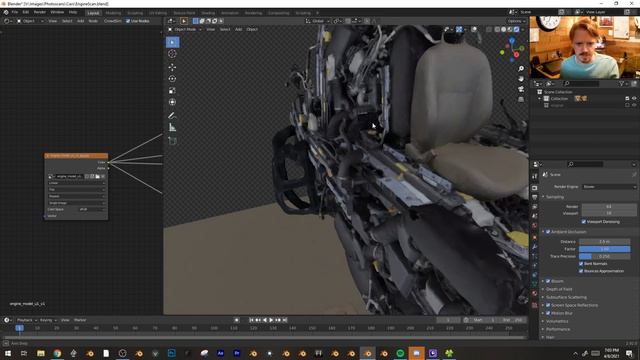Open the View Layer properties tab

pyautogui.click(x=534, y=207)
